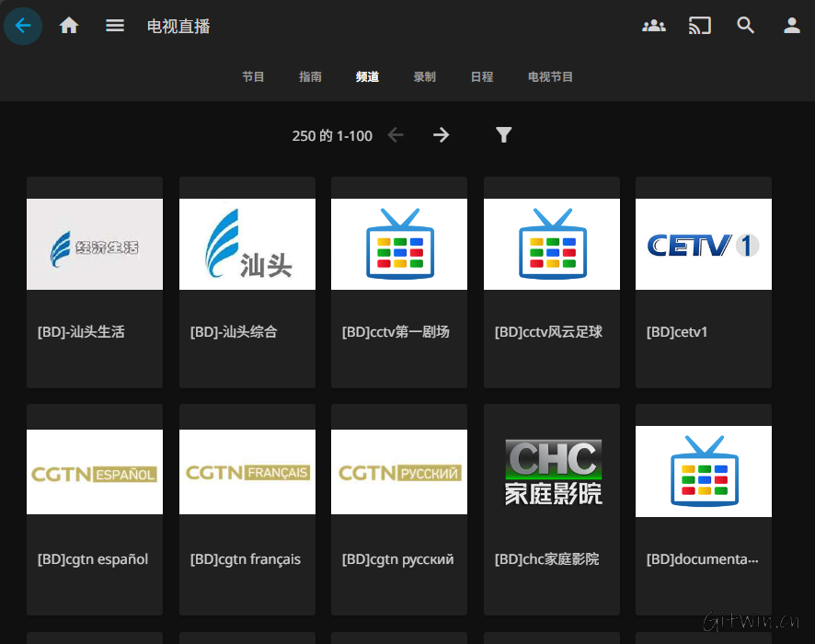Open CGTN Español logo thumbnail

(95, 472)
